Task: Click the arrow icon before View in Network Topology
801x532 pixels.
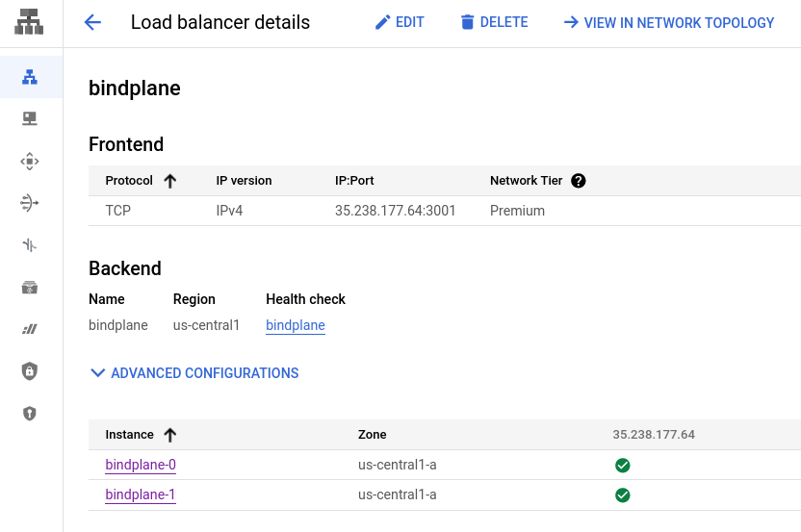Action: pos(571,22)
